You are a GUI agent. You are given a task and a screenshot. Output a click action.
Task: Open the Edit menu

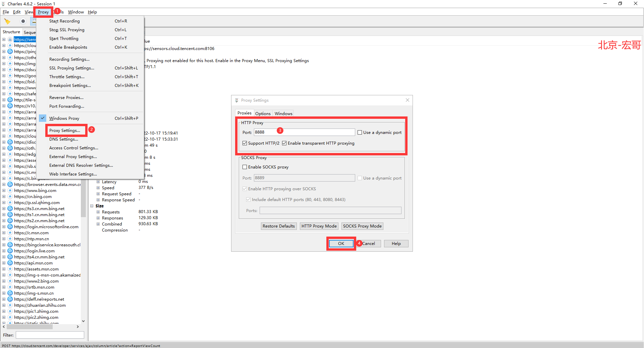tap(17, 12)
